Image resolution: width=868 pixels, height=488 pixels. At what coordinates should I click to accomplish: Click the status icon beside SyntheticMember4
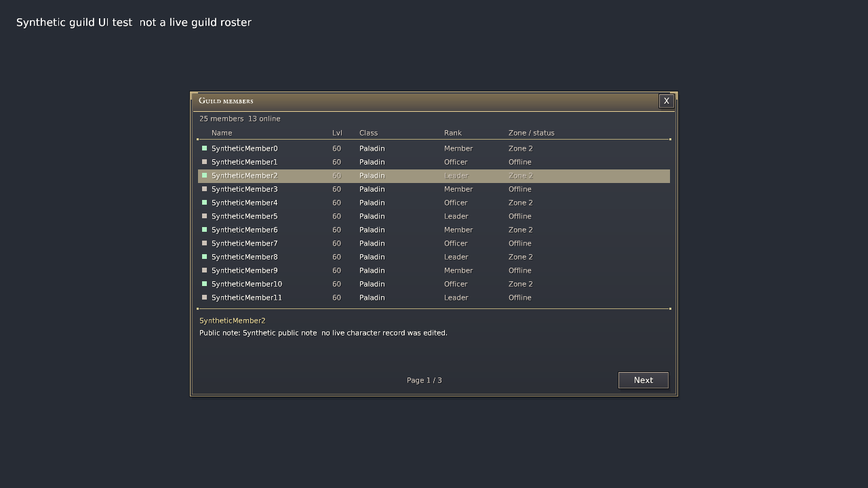pyautogui.click(x=204, y=203)
